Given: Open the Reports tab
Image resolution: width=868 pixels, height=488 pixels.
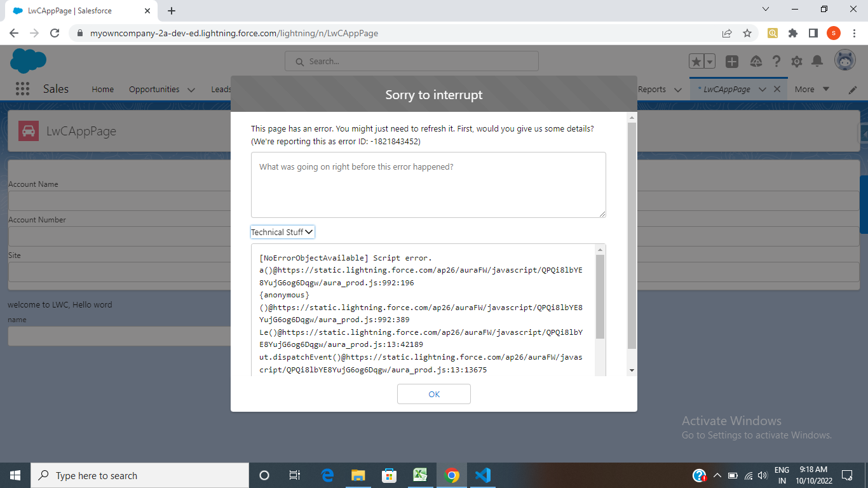Looking at the screenshot, I should click(652, 89).
